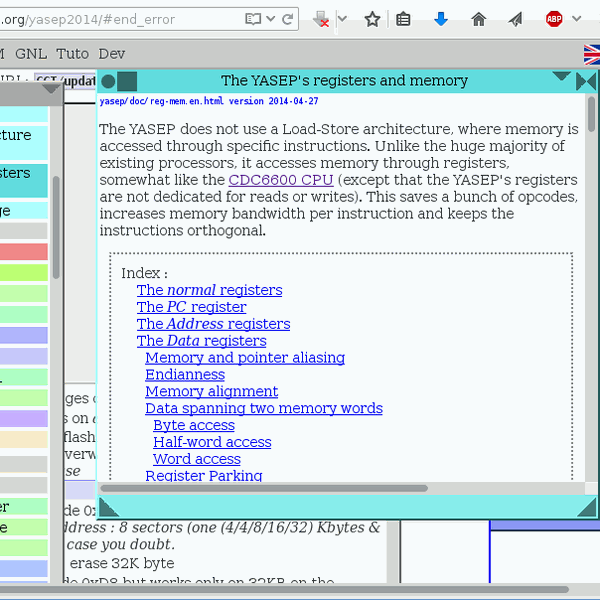Viewport: 600px width, 600px height.
Task: Click the square icon in YASEP window title
Action: [127, 81]
